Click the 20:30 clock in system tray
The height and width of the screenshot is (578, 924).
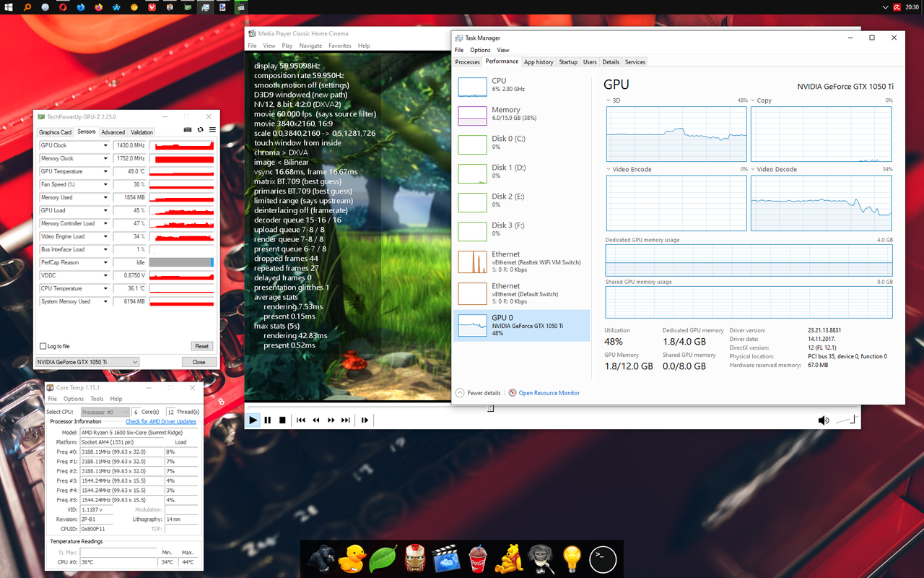(913, 7)
